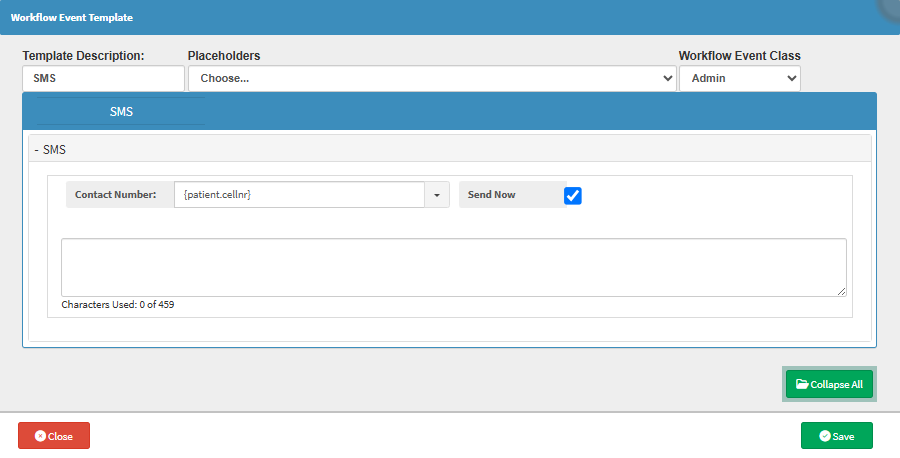Click the empty SMS message text area
Screen dimensions: 900x458
coord(453,267)
